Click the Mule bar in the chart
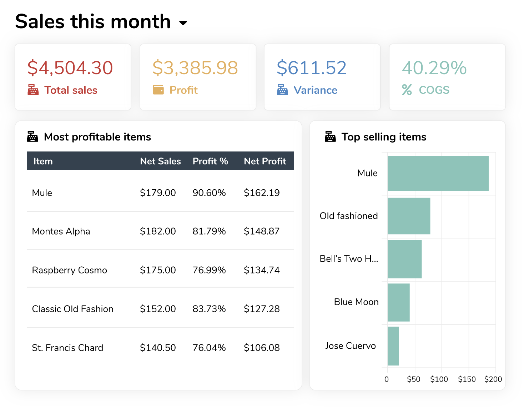This screenshot has height=420, width=524. [x=438, y=174]
